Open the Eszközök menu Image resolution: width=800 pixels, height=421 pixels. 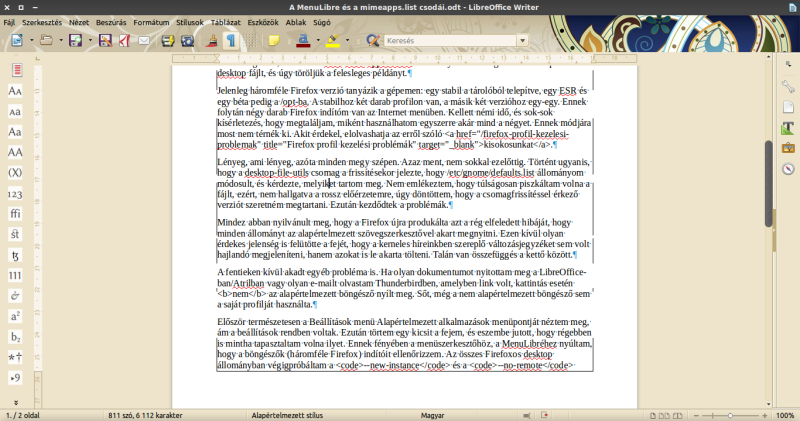click(263, 22)
